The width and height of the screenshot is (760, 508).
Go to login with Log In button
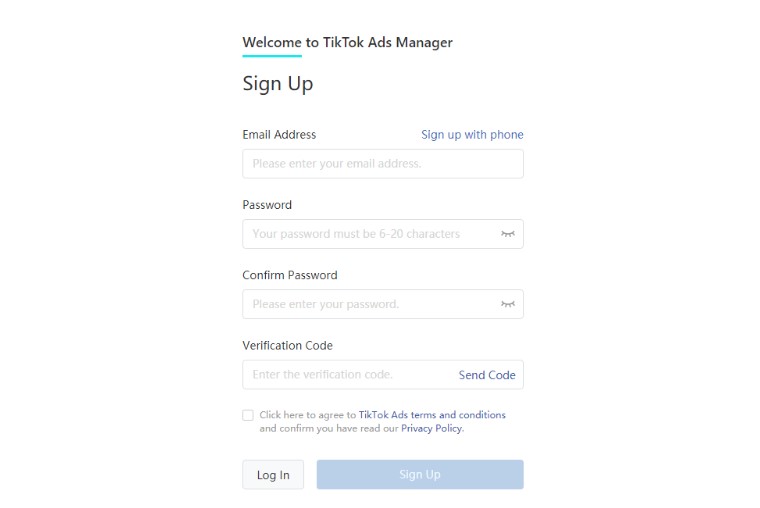click(x=273, y=475)
